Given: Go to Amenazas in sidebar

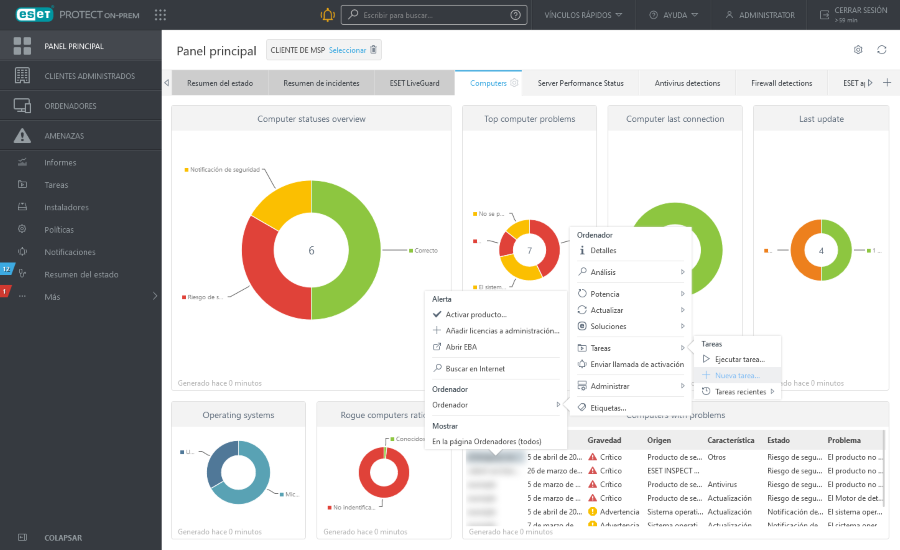Looking at the screenshot, I should pos(81,135).
